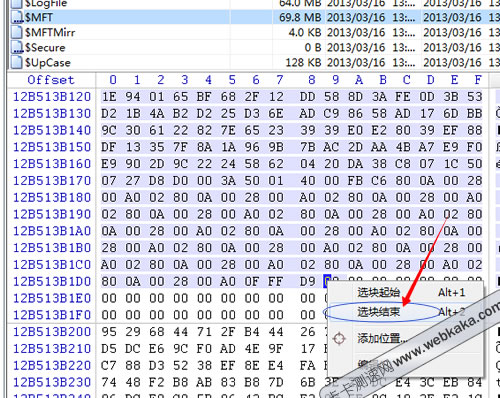The height and width of the screenshot is (398, 500).
Task: Click byte FF in row 12B513B1D0
Action: tap(276, 281)
